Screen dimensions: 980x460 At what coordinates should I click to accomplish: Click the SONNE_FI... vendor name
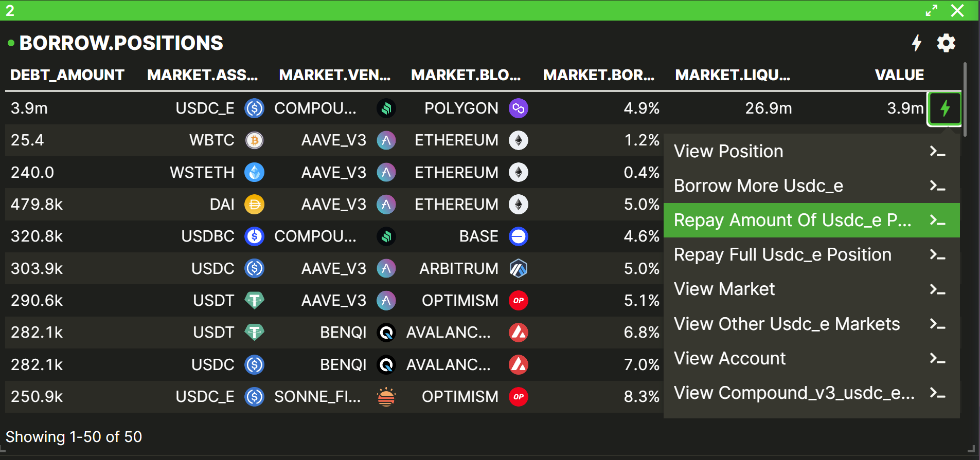pyautogui.click(x=317, y=397)
